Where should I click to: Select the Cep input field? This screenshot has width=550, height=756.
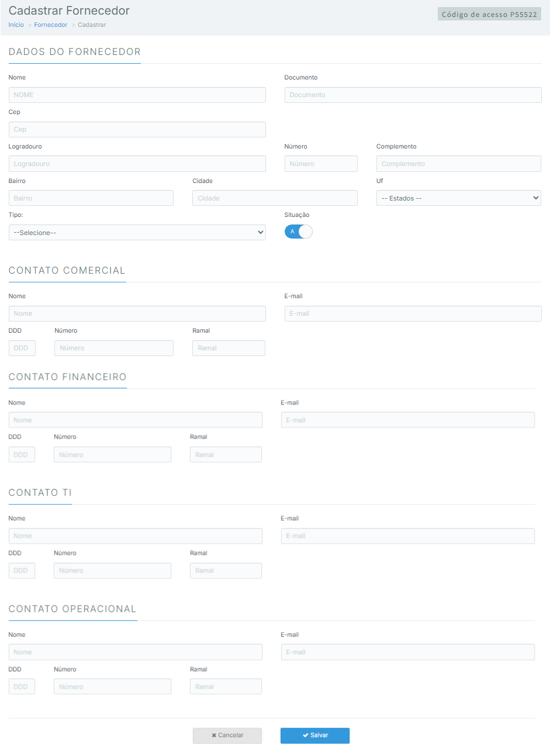tap(137, 129)
